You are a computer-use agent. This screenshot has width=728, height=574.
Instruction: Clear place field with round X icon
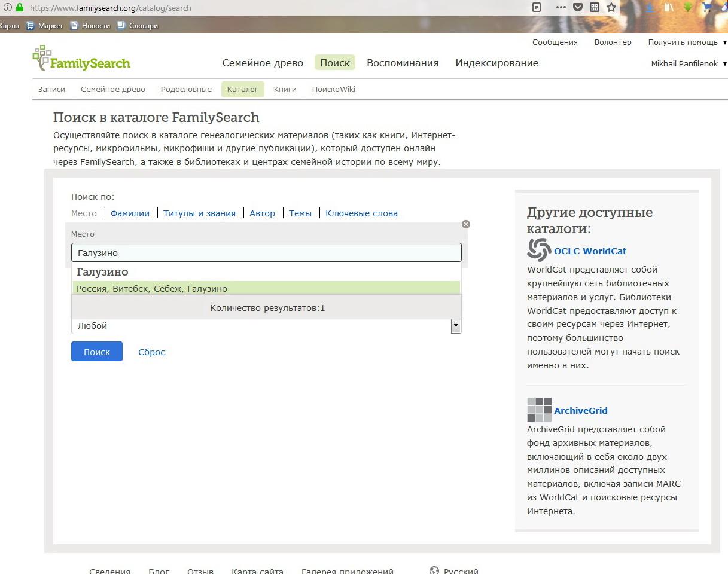point(466,224)
